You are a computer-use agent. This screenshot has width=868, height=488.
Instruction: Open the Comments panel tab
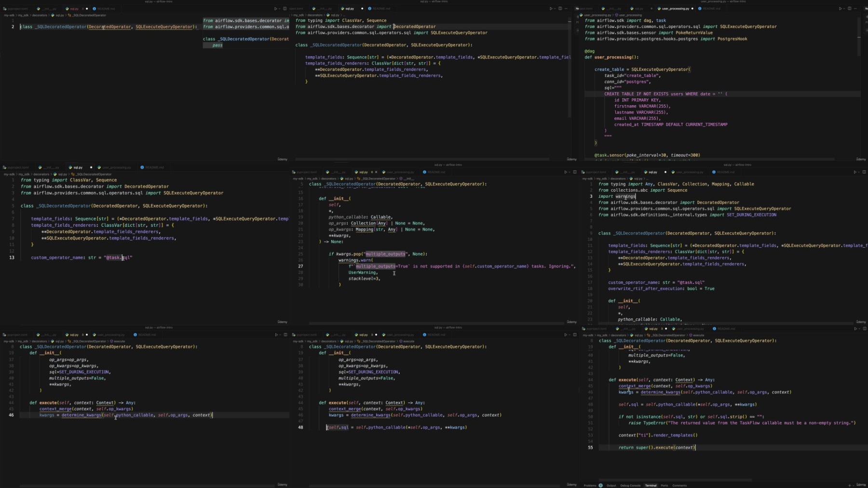[x=679, y=485]
